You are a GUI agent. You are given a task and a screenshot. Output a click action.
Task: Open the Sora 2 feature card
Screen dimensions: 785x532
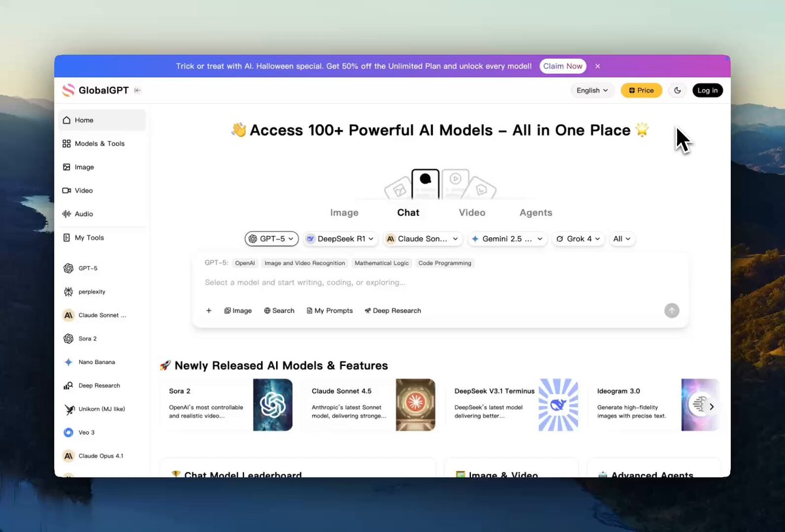point(226,405)
